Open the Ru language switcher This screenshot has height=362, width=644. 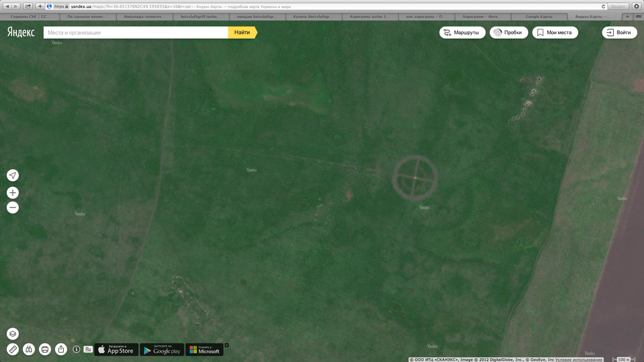pyautogui.click(x=88, y=349)
